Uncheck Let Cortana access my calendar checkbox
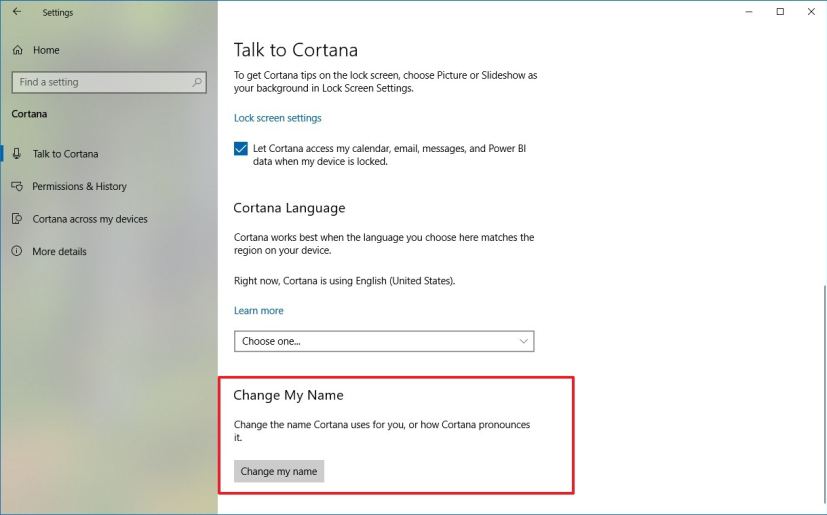Image resolution: width=827 pixels, height=515 pixels. 241,149
